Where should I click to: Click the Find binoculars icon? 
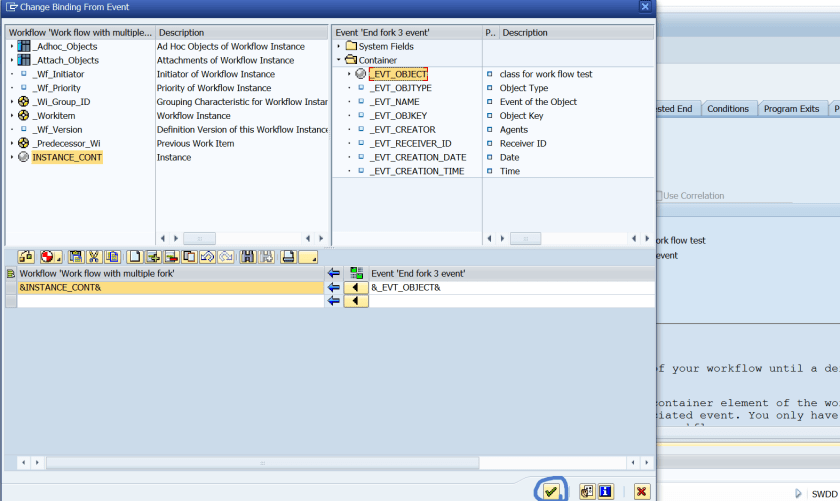(248, 257)
